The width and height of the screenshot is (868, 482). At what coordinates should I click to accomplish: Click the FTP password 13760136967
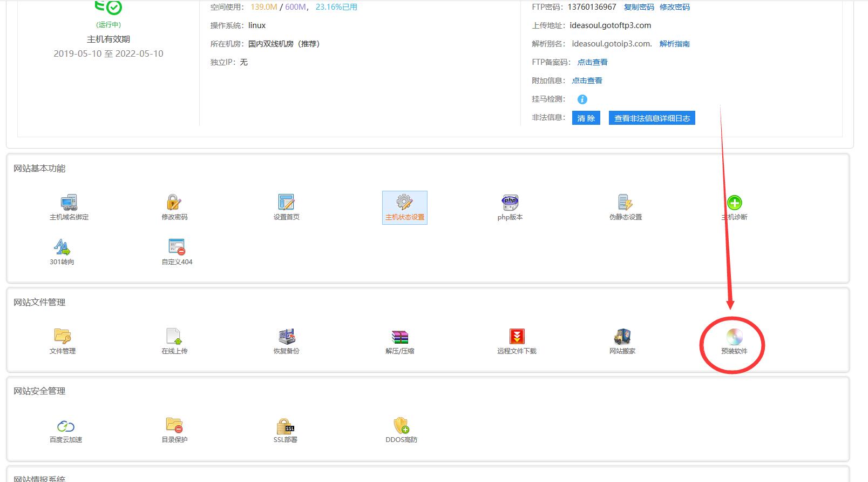click(592, 7)
